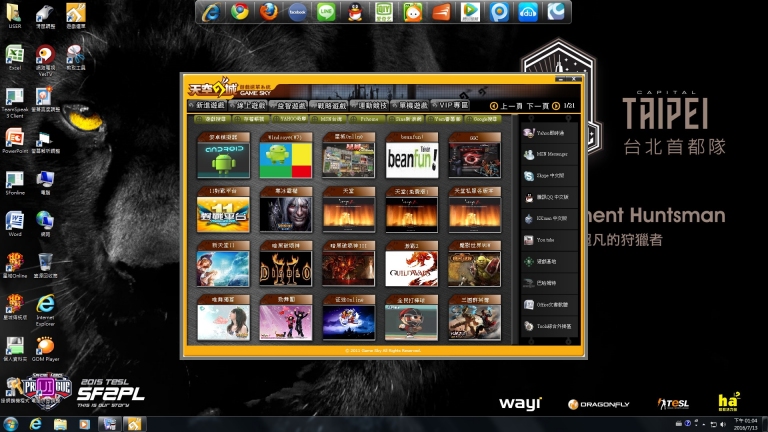The width and height of the screenshot is (768, 432).
Task: Launch the 11對戰平台 tile
Action: tap(223, 210)
